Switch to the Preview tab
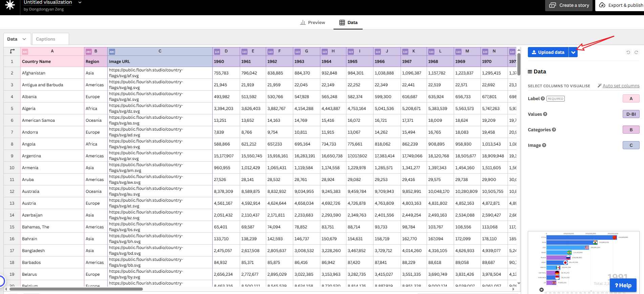 [x=313, y=23]
